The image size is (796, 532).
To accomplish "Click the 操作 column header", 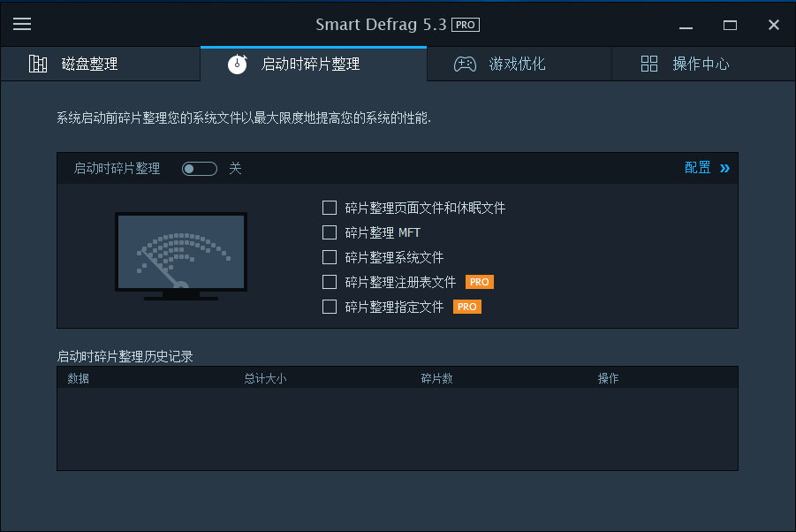I will (608, 378).
